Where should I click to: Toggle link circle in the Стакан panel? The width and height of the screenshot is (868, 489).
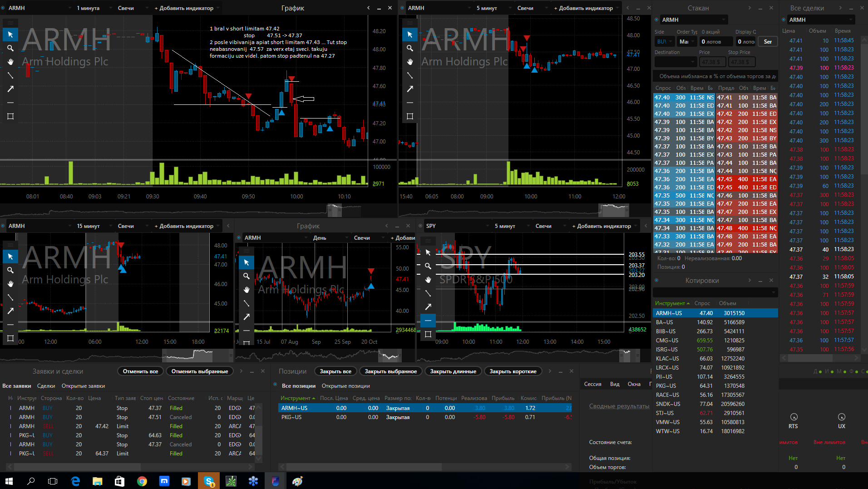[x=656, y=20]
